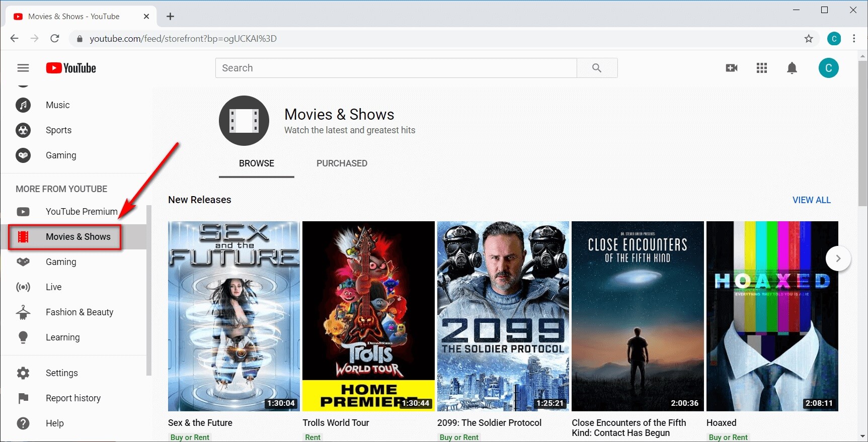Screen dimensions: 868x442
Task: Click Buy or Rent under Hoaxed
Action: click(x=728, y=437)
